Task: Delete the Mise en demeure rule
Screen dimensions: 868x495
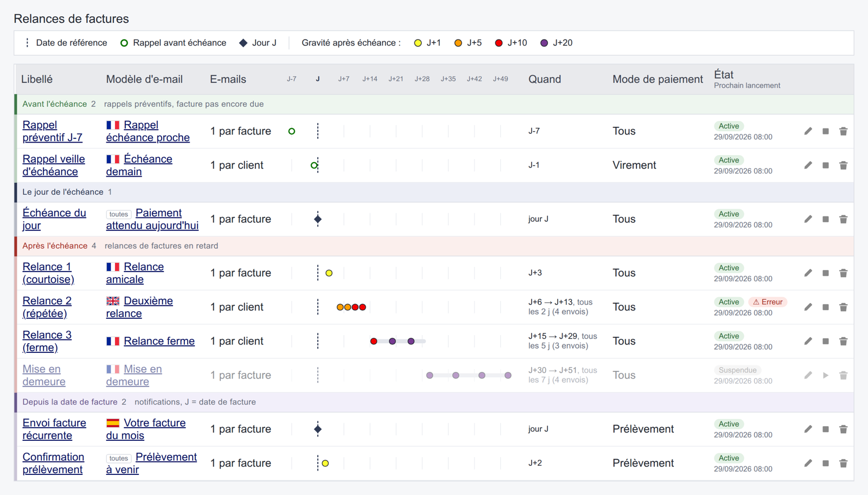Action: (843, 375)
